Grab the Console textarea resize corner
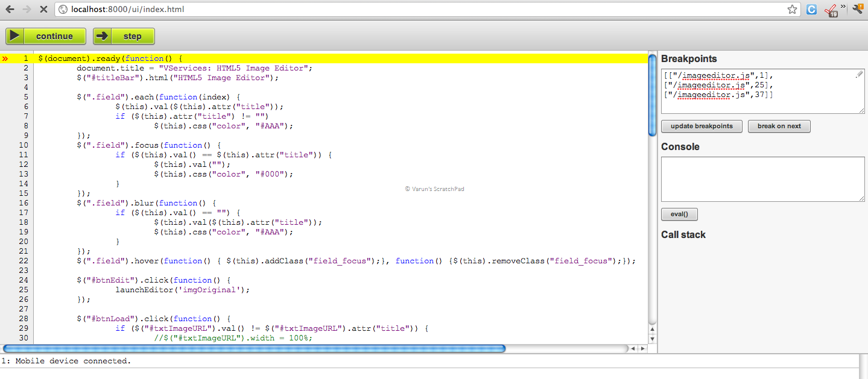The width and height of the screenshot is (868, 379). click(861, 198)
